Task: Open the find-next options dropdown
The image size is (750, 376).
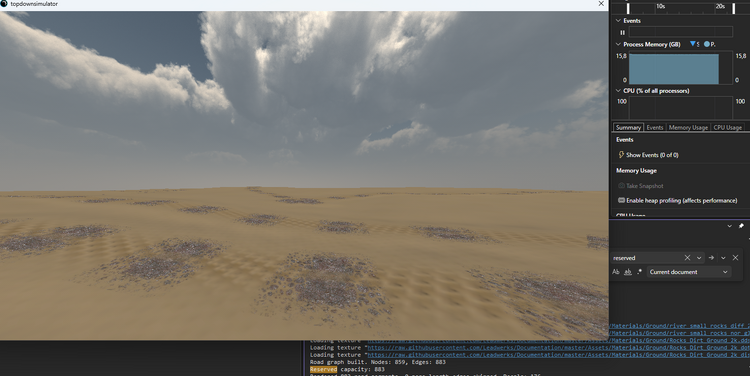Action: pyautogui.click(x=723, y=258)
